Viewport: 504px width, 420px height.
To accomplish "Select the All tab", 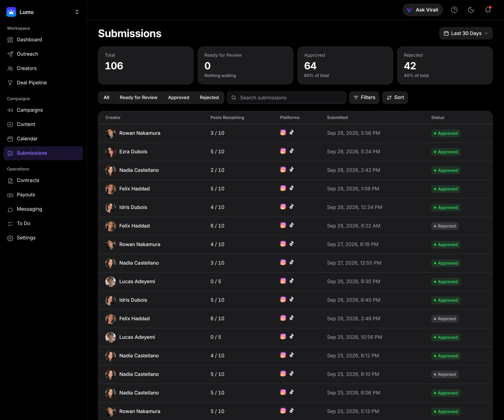I will [x=106, y=98].
